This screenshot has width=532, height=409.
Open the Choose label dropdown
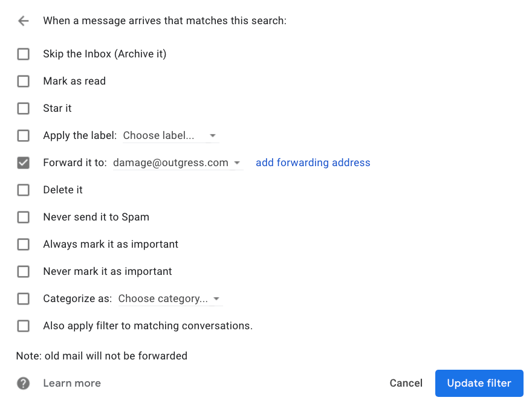pos(170,136)
